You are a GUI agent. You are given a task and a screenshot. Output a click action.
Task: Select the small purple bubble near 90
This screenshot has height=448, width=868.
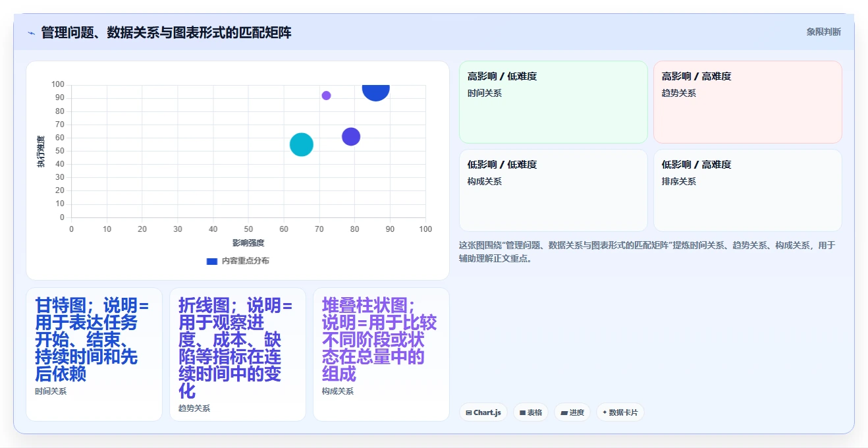coord(326,96)
